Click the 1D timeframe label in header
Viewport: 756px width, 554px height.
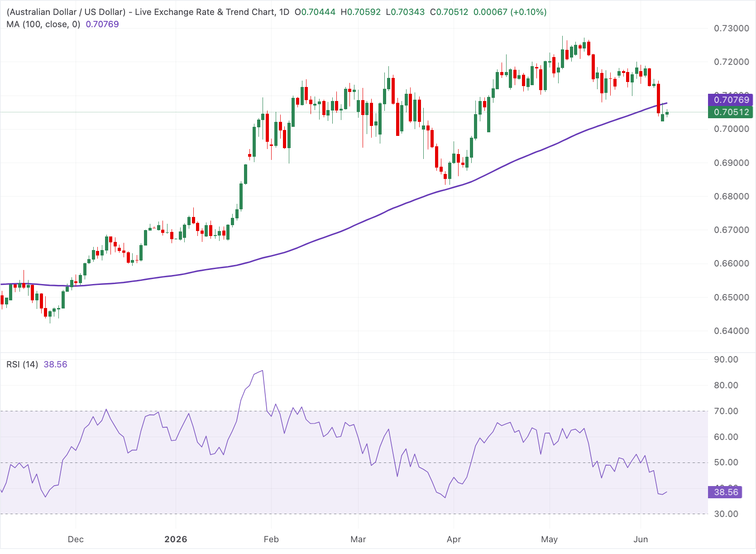pyautogui.click(x=284, y=12)
